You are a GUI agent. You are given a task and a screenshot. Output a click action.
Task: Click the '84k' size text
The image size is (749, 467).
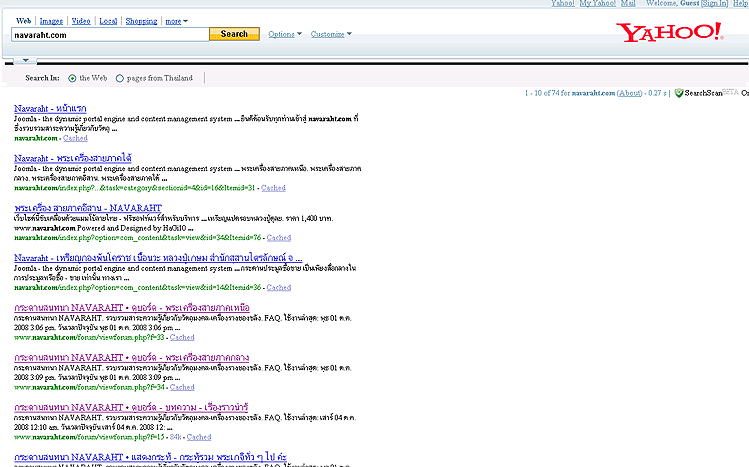coord(175,437)
